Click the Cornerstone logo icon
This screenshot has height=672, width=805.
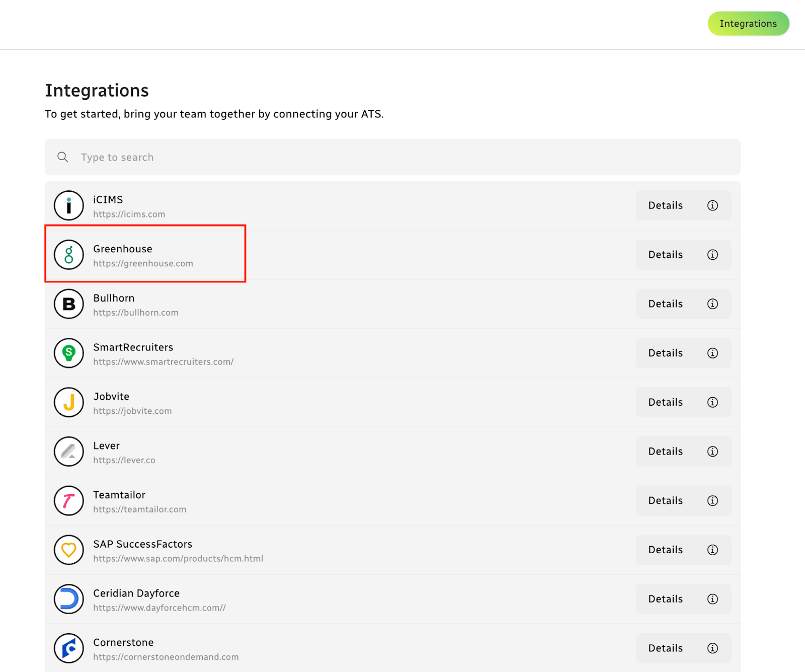pyautogui.click(x=69, y=648)
